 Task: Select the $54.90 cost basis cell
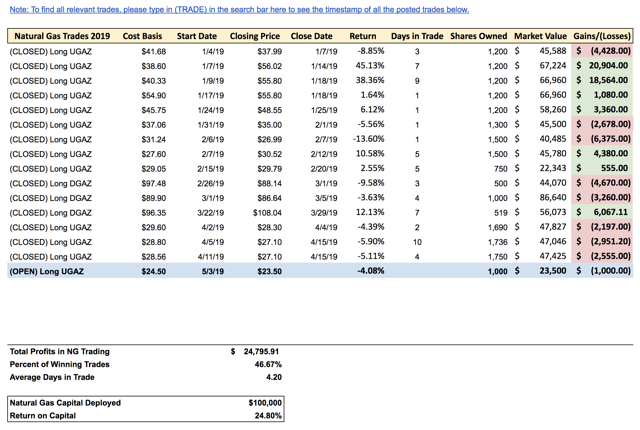coord(153,95)
